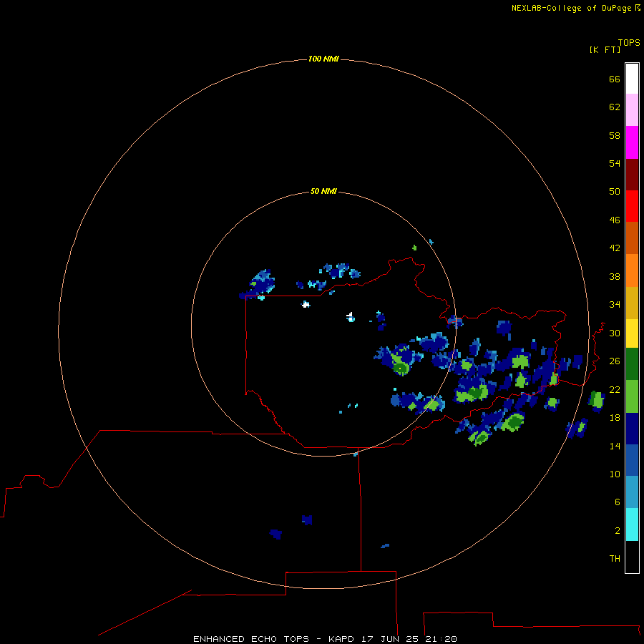Click the legend value 62
This screenshot has height=644, width=644.
pyautogui.click(x=615, y=107)
